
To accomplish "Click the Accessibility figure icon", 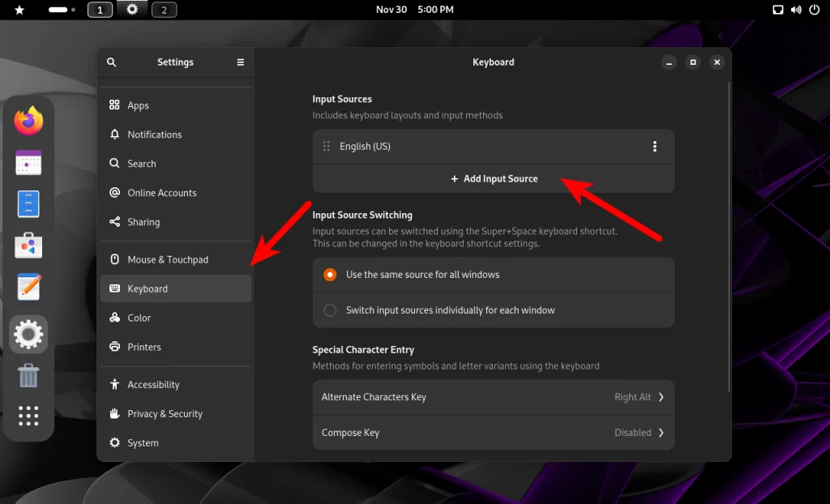I will click(114, 384).
